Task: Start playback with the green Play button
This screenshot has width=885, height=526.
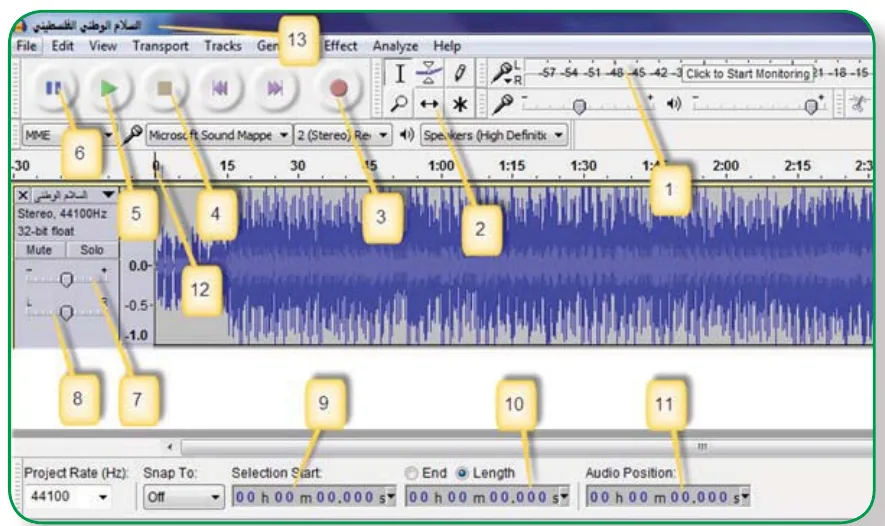Action: [109, 88]
